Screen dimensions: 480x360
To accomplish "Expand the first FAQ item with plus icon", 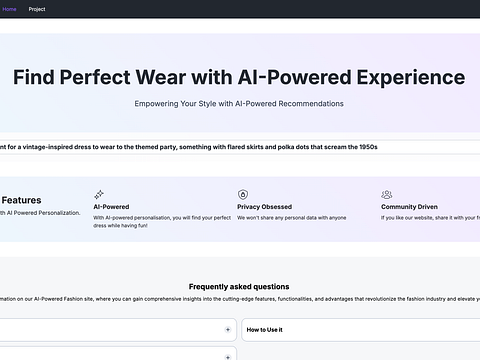I will [x=228, y=330].
